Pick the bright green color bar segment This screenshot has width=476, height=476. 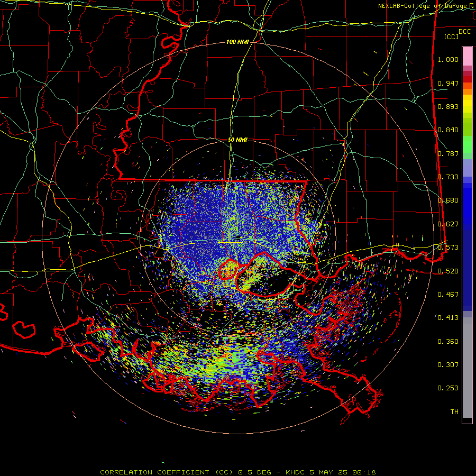point(467,144)
